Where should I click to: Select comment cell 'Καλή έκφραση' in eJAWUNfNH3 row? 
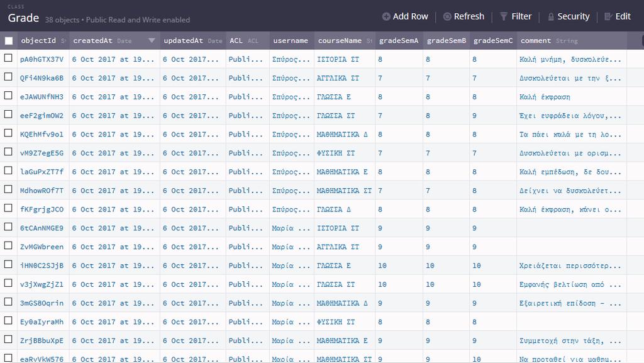(x=572, y=97)
